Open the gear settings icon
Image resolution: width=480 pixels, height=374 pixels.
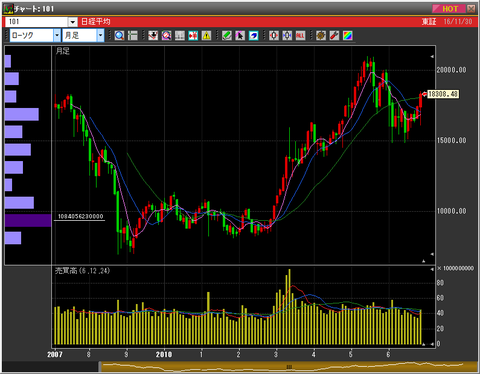coord(321,36)
